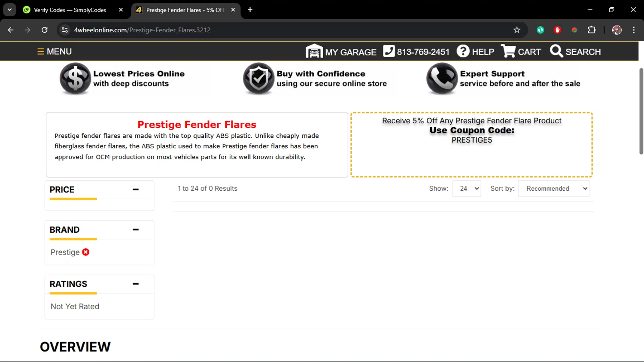Reload the current page
The image size is (644, 362).
tap(45, 30)
